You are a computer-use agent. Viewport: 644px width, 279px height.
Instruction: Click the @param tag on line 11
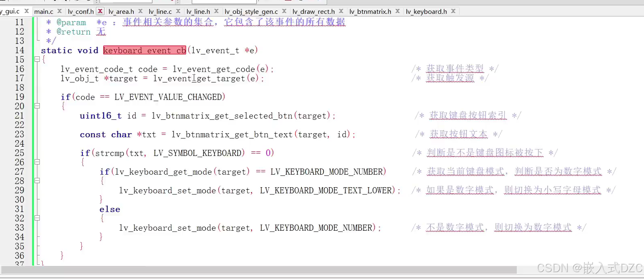click(x=71, y=22)
